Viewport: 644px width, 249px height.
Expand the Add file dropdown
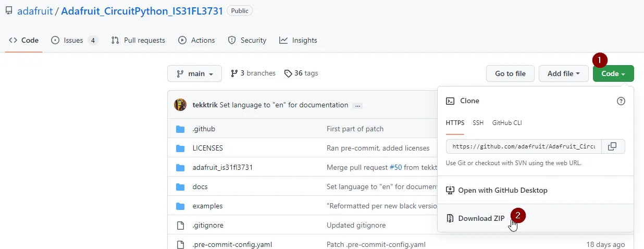[x=563, y=73]
